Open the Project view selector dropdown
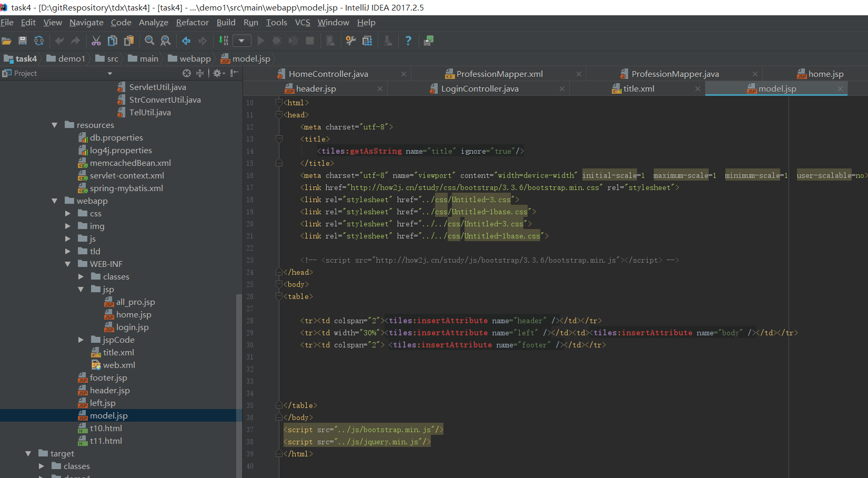The image size is (868, 478). (x=109, y=74)
